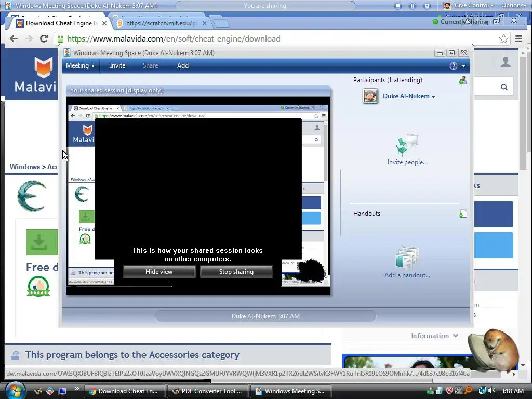The height and width of the screenshot is (399, 532).
Task: Click the Windows breadcrumb link
Action: click(x=25, y=167)
